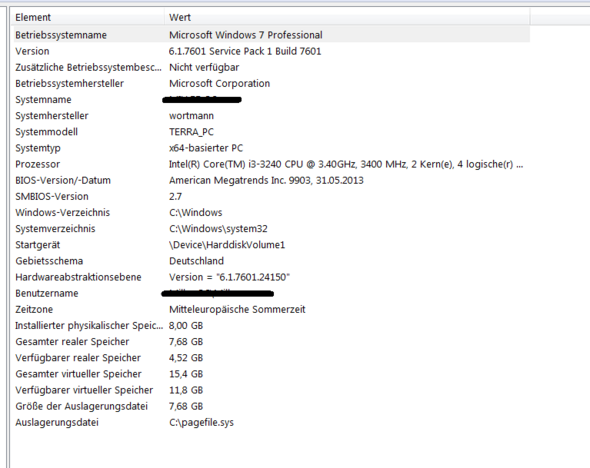Click the redacted Systemname row
The width and height of the screenshot is (590, 468).
click(271, 100)
